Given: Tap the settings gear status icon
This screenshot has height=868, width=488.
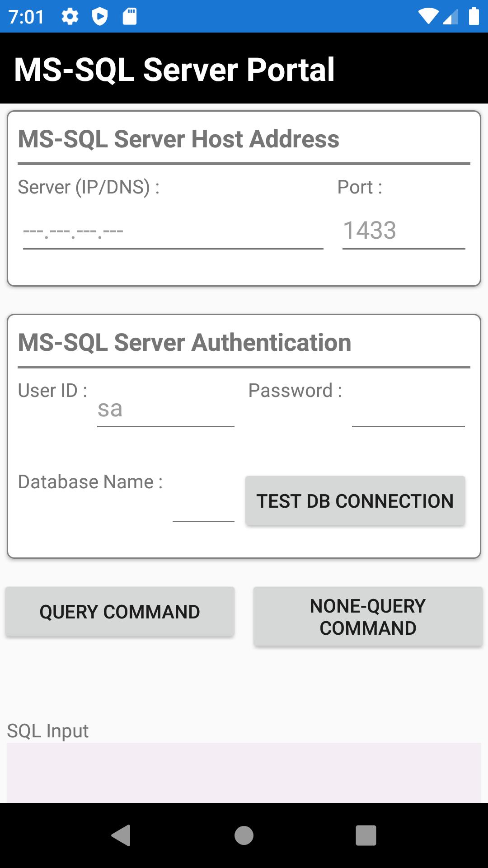Looking at the screenshot, I should coord(70,17).
